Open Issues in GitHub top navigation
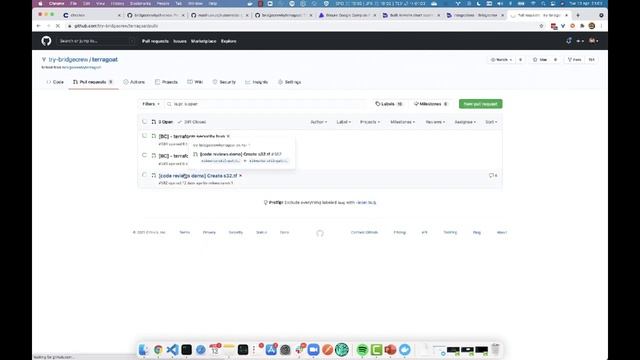This screenshot has height=360, width=640. point(180,41)
